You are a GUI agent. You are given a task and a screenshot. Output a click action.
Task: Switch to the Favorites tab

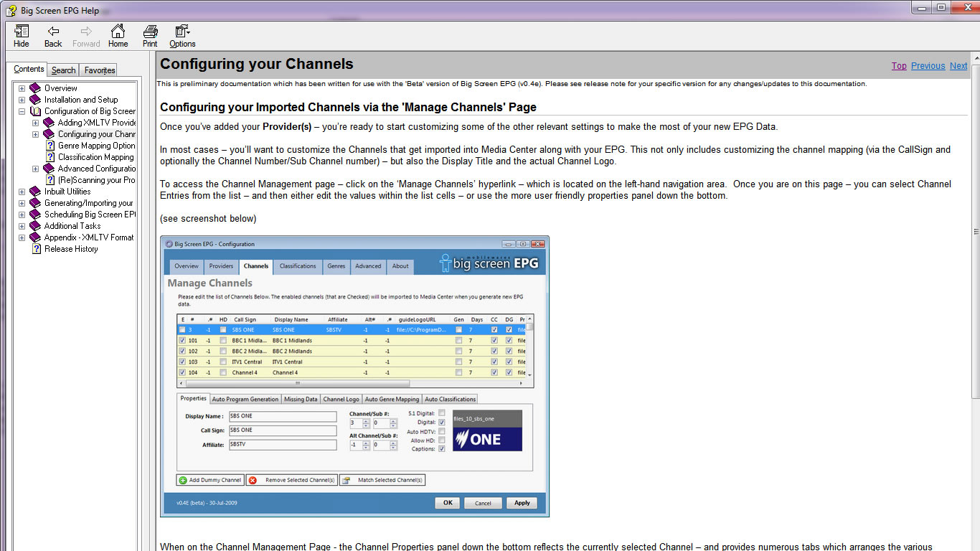click(100, 70)
